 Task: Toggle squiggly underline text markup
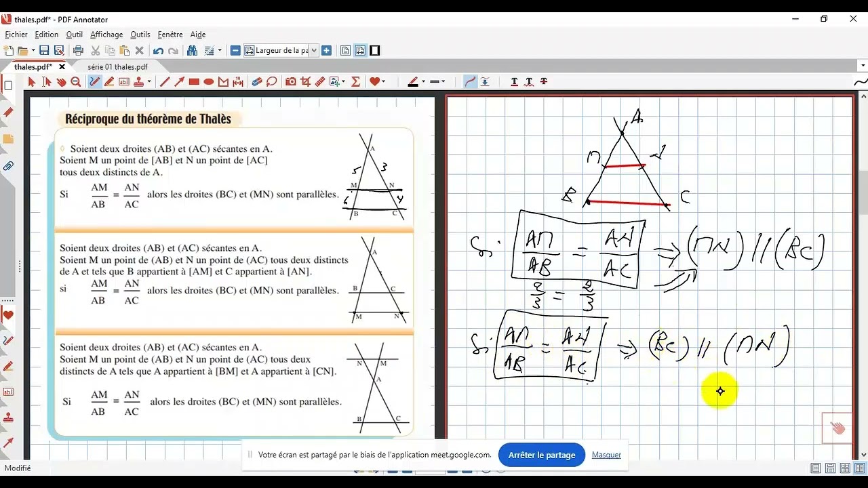tap(529, 82)
